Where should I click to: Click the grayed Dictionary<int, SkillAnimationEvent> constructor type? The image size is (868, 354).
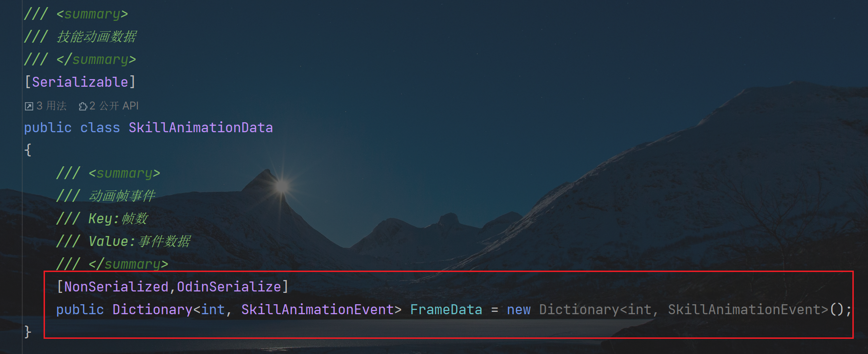click(684, 309)
